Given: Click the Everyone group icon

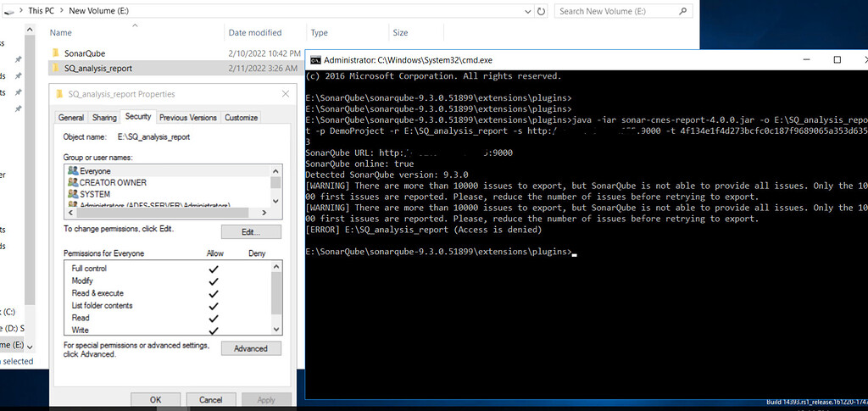Looking at the screenshot, I should click(73, 171).
